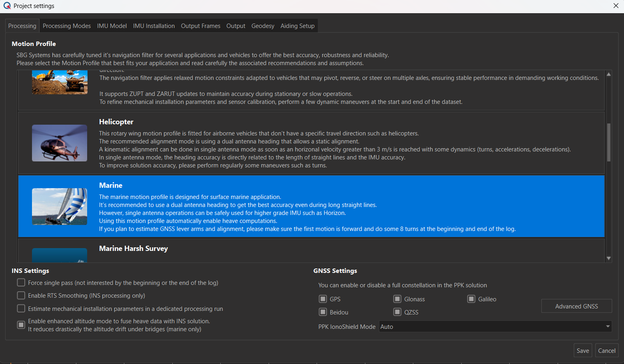Open the Aiding Setup tab
Image resolution: width=624 pixels, height=364 pixels.
click(x=297, y=26)
